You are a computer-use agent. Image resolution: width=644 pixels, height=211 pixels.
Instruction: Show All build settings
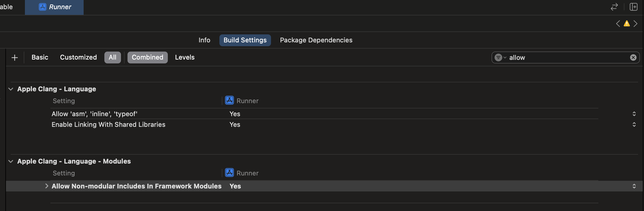point(112,57)
